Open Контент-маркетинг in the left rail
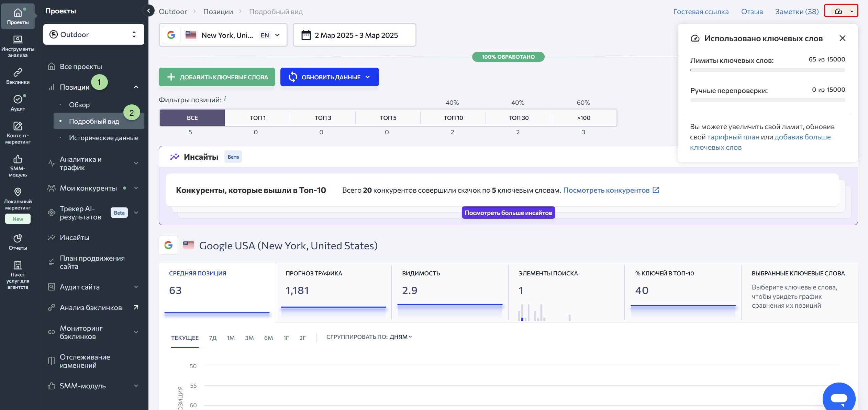 pos(18,133)
